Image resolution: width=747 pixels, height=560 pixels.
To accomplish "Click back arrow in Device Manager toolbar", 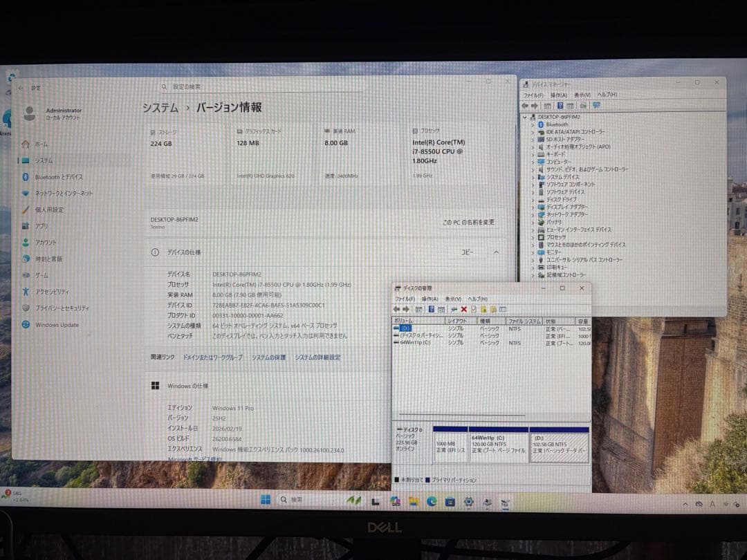I will click(525, 106).
